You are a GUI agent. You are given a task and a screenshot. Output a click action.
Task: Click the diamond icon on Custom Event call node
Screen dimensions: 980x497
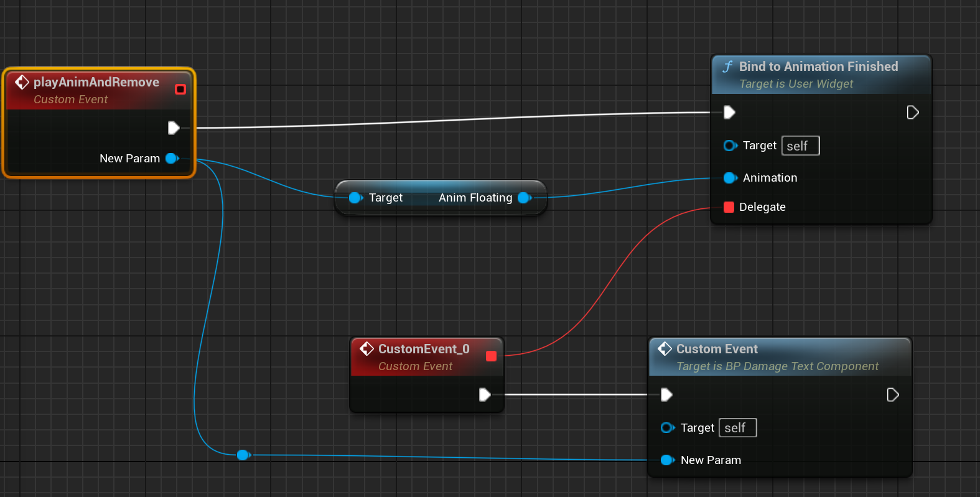tap(665, 349)
